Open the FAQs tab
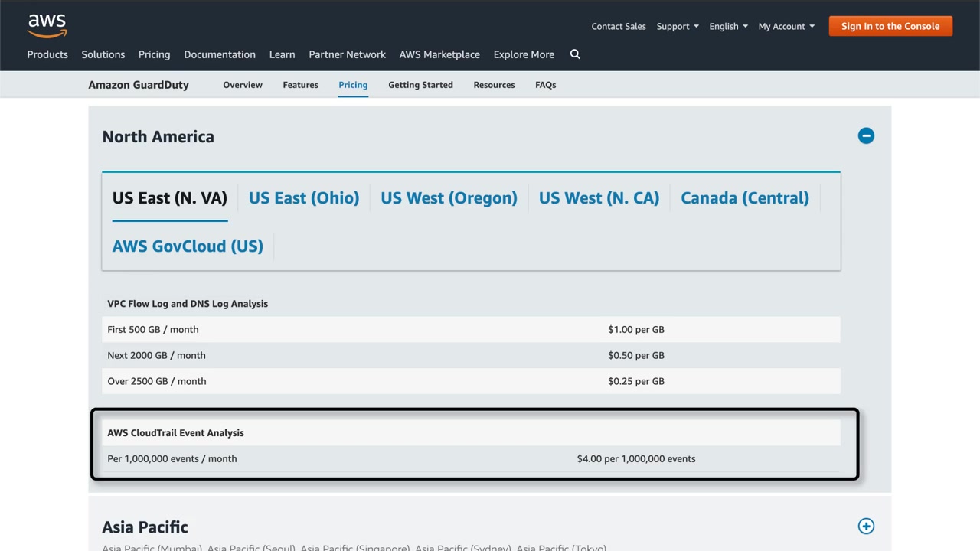The width and height of the screenshot is (980, 551). (x=546, y=85)
